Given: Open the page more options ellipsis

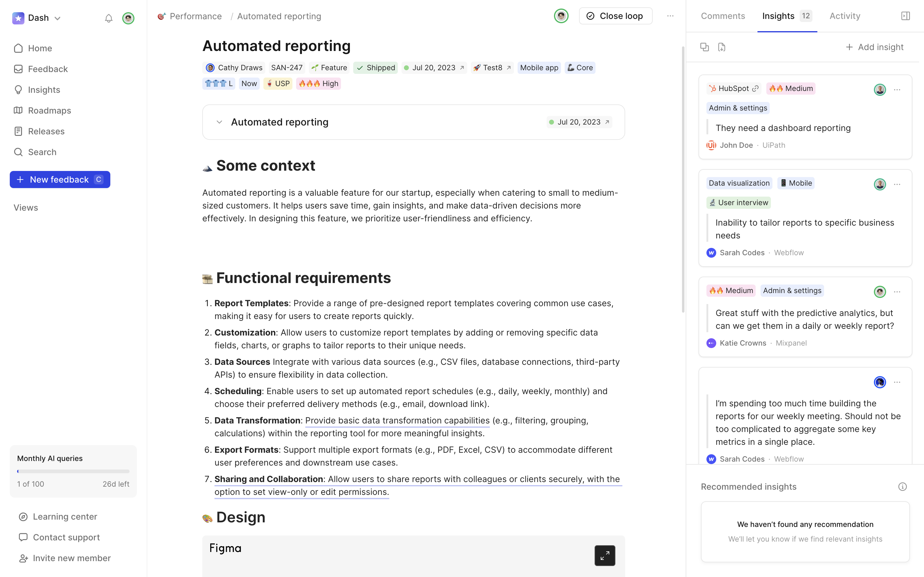Looking at the screenshot, I should pos(670,16).
